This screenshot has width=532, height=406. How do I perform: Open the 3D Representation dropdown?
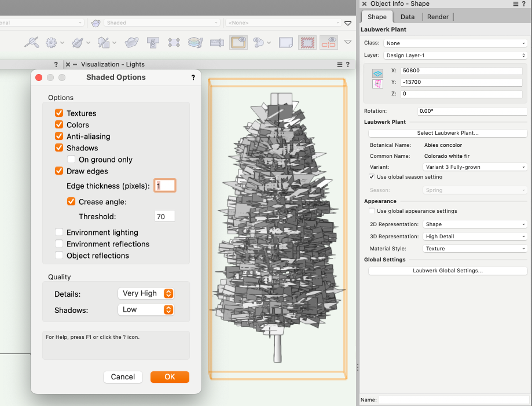[x=475, y=237]
